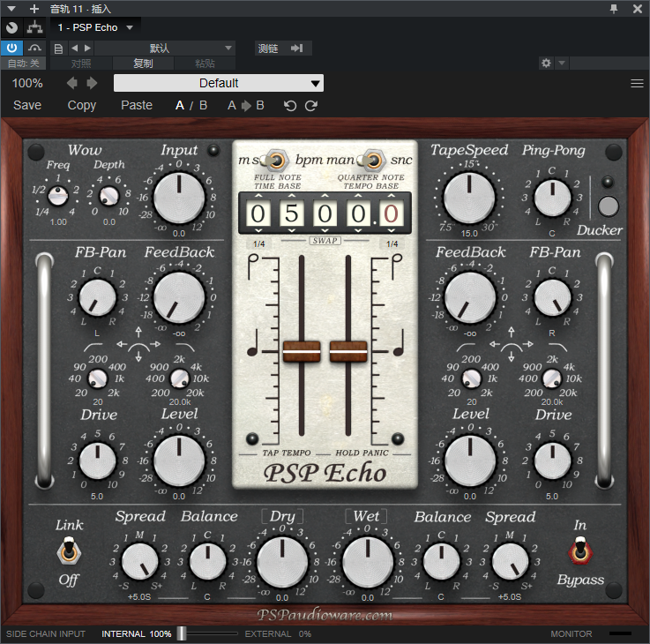Go to previous host preset arrow

[75, 49]
